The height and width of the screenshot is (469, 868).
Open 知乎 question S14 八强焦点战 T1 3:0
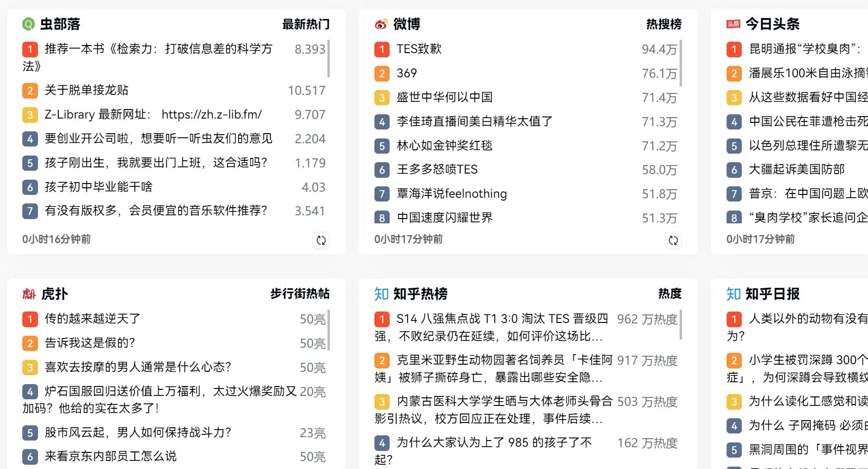coord(492,327)
